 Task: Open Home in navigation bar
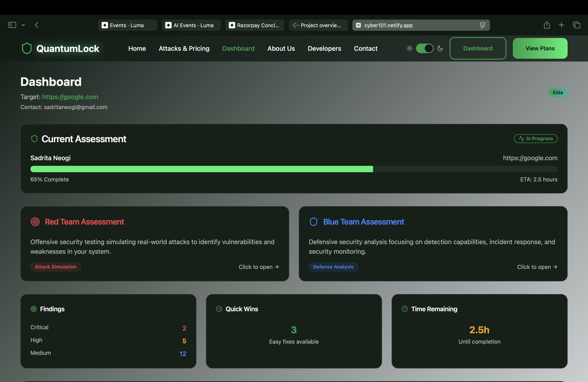137,48
